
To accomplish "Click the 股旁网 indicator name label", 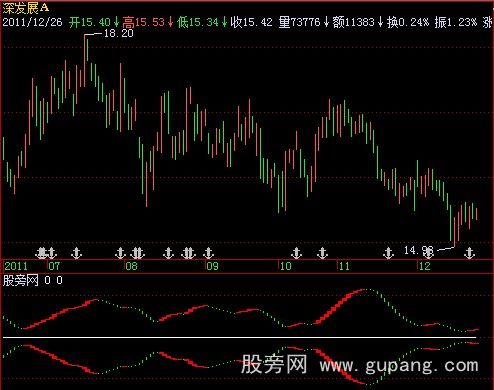I will tap(21, 280).
